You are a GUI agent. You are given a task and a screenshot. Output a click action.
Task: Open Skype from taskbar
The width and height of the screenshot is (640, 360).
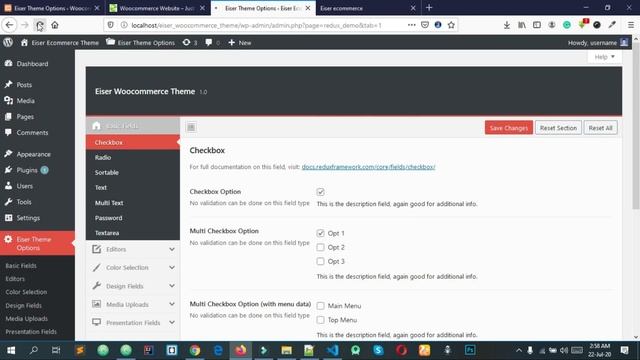click(x=378, y=350)
